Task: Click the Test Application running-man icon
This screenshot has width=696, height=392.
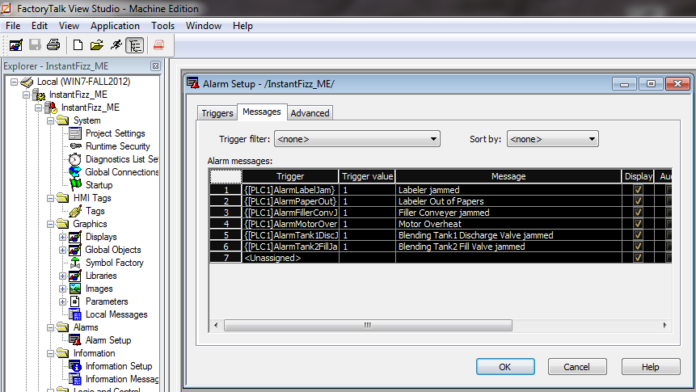Action: (116, 45)
